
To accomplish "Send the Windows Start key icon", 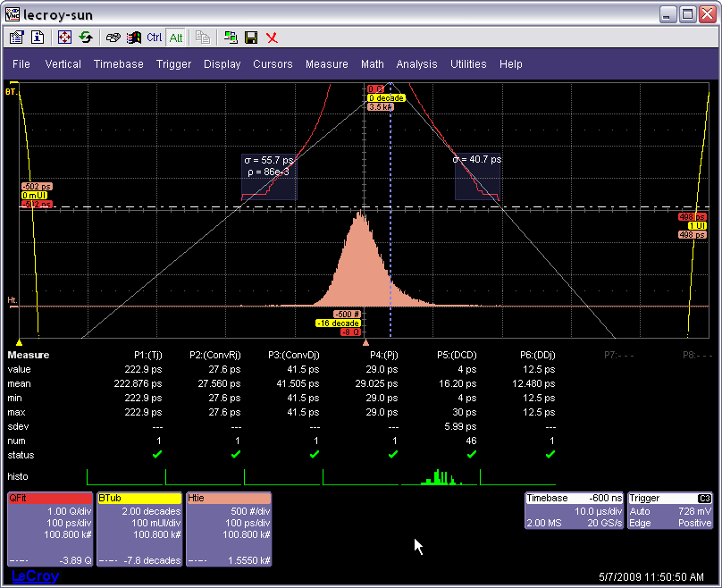I will [134, 38].
